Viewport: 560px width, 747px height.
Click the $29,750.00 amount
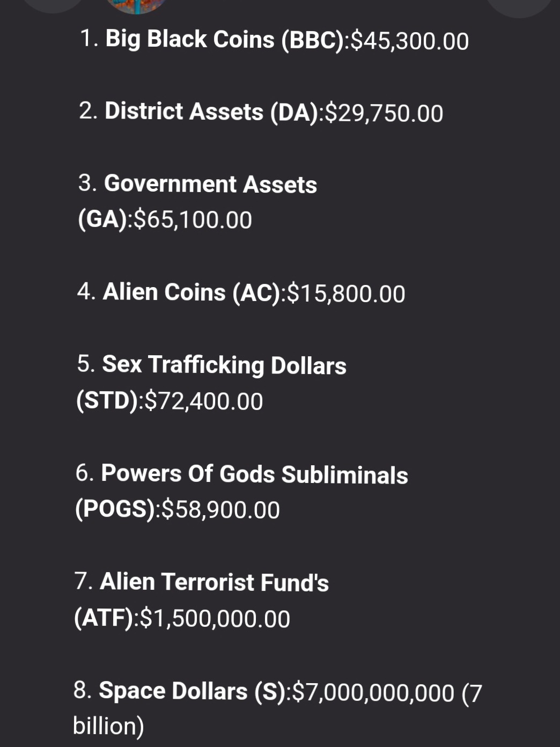pyautogui.click(x=384, y=113)
